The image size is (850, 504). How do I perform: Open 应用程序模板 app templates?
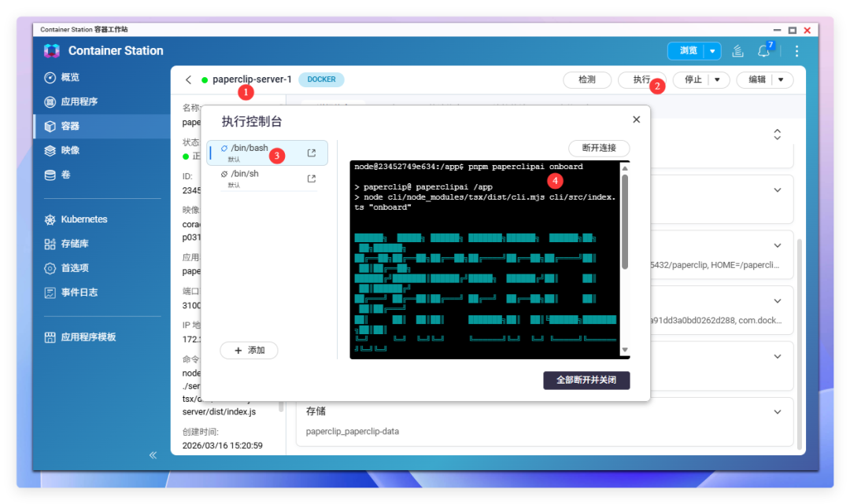click(x=102, y=337)
